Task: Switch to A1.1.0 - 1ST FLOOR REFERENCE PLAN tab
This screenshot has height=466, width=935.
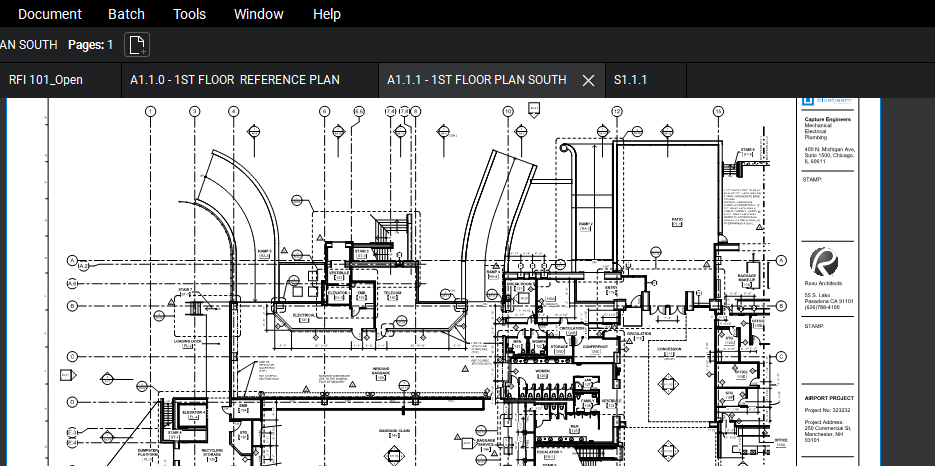Action: pos(235,80)
